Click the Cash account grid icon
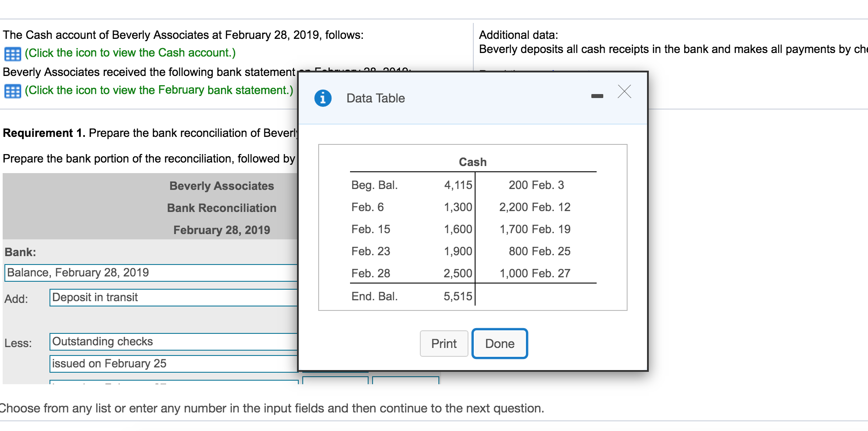Image resolution: width=868 pixels, height=431 pixels. tap(13, 53)
